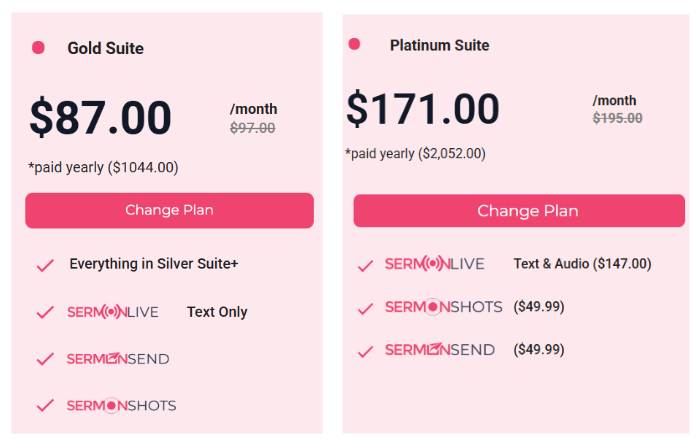Click checkmark beside Platinum SermonShots ($49.99)
699x445 pixels.
pos(365,309)
